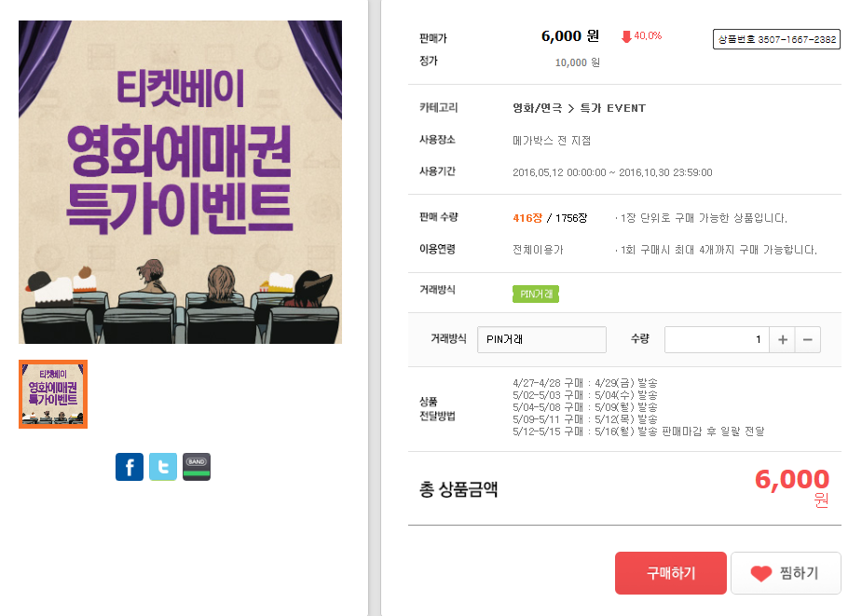862x616 pixels.
Task: Click the 메가박스 전 지점 usage location
Action: (x=552, y=141)
